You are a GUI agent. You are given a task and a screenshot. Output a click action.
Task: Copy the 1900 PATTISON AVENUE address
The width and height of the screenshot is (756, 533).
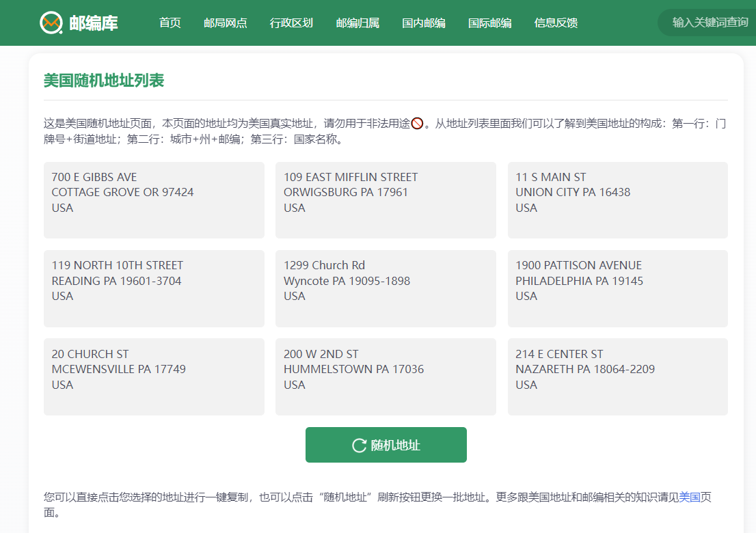pyautogui.click(x=617, y=288)
